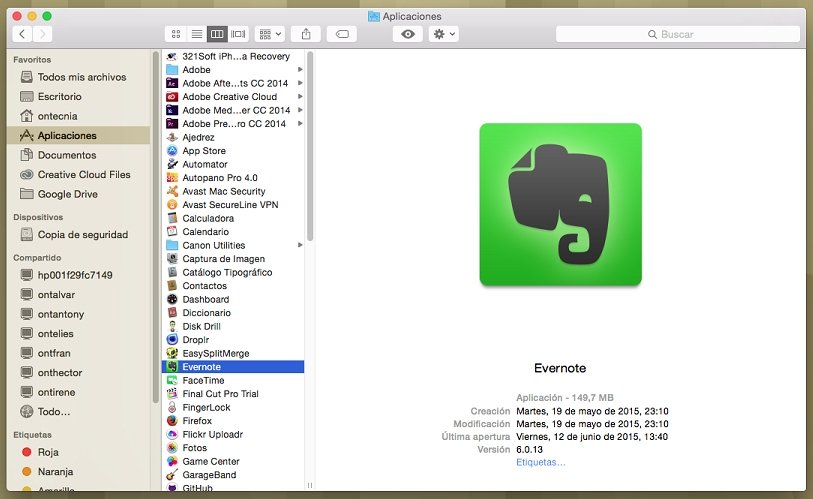Select the EasySplitMerge app icon
The image size is (813, 499).
pyautogui.click(x=172, y=353)
